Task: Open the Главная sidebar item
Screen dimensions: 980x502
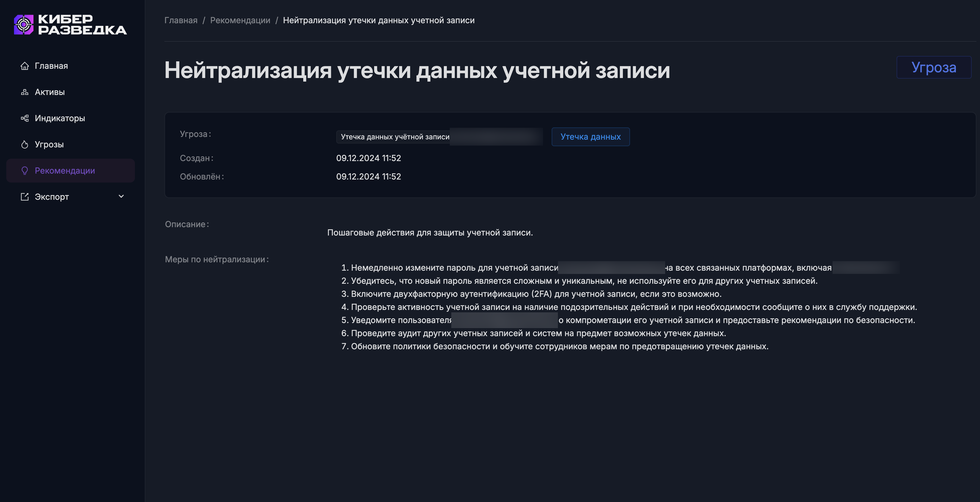Action: pos(70,66)
